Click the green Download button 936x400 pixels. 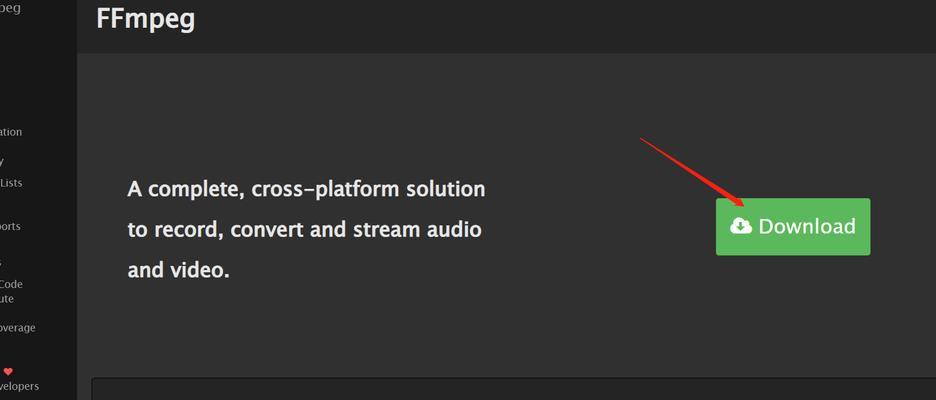[x=793, y=227]
